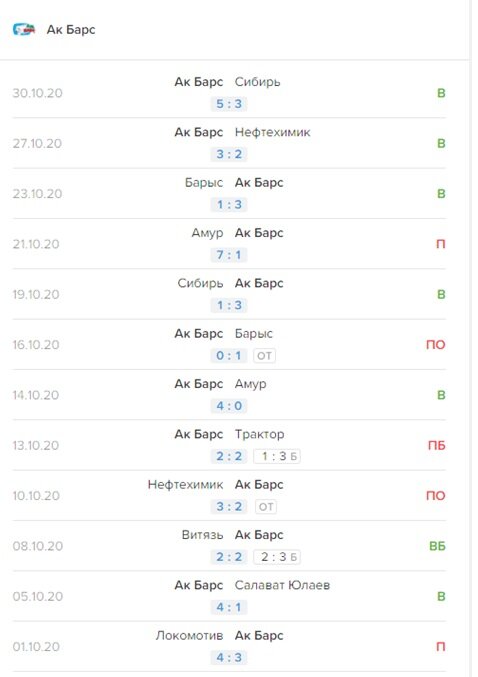Open the Салават Юлаев team link
The width and height of the screenshot is (478, 677).
(x=282, y=585)
